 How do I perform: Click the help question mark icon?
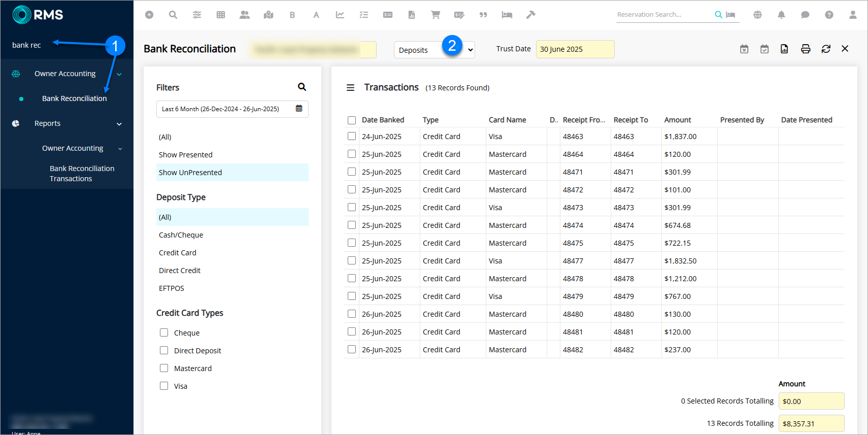(828, 15)
